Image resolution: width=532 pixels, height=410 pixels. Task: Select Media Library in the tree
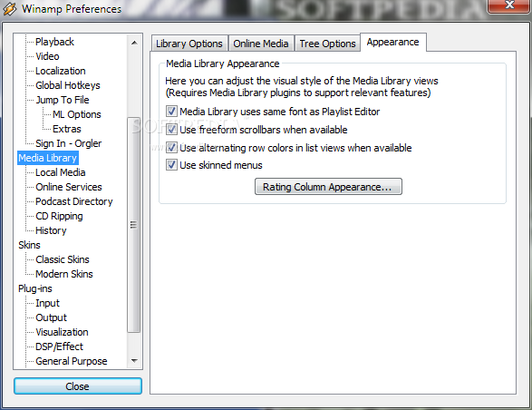47,158
